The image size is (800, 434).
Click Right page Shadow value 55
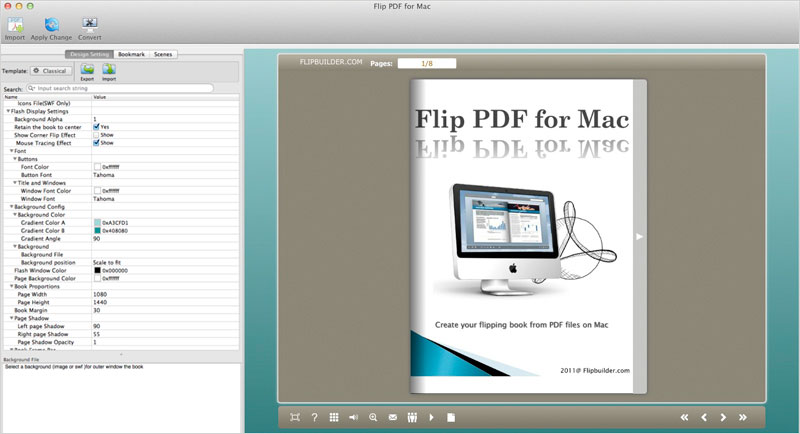[96, 334]
